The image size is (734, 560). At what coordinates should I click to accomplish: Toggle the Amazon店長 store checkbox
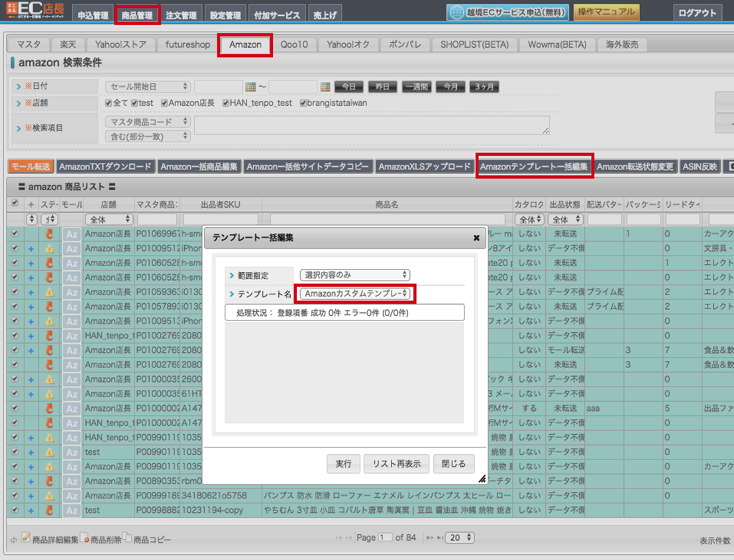[164, 103]
